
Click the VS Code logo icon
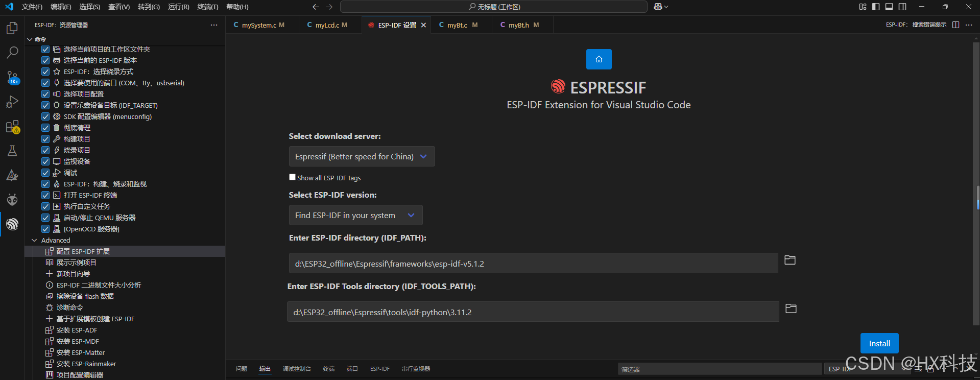tap(9, 7)
